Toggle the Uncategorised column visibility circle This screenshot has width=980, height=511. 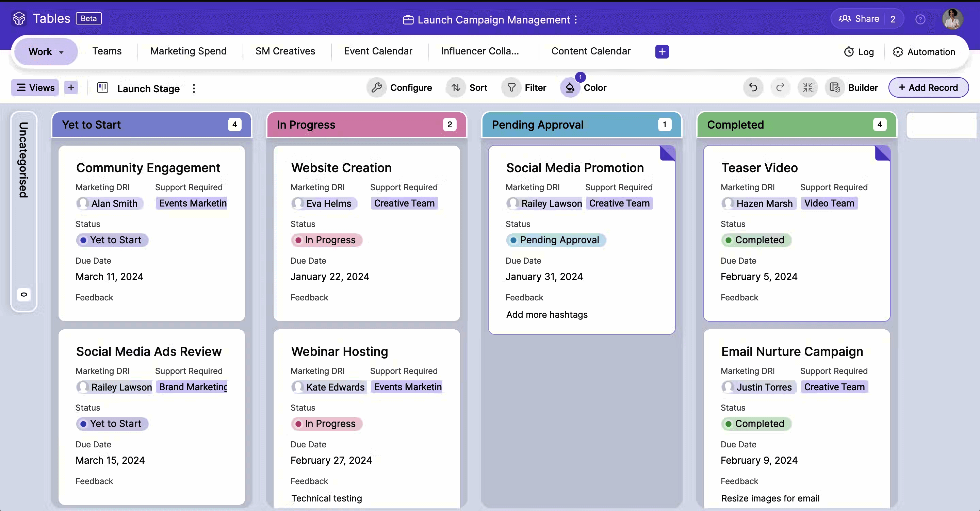coord(24,294)
